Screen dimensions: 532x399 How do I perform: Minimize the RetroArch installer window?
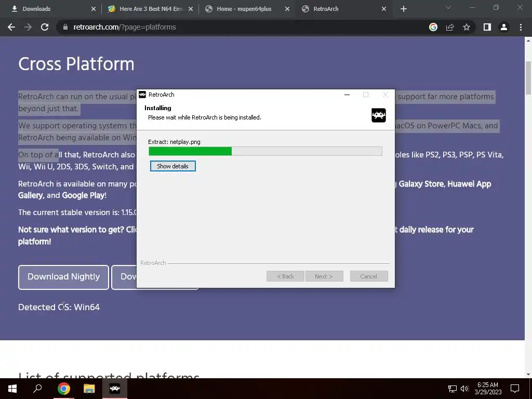(347, 95)
